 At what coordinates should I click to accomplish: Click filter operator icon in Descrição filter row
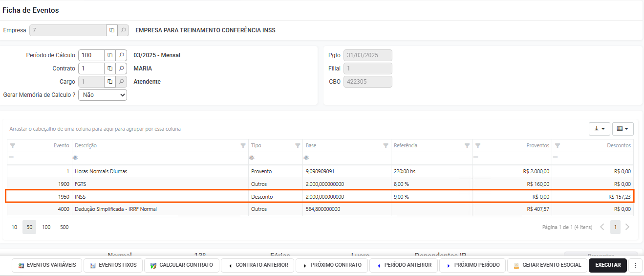tap(76, 158)
